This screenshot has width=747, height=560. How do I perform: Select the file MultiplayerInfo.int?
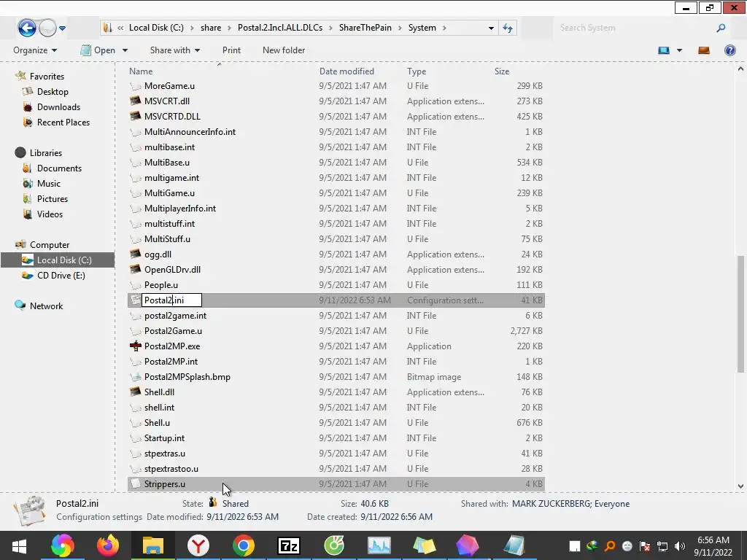(180, 208)
